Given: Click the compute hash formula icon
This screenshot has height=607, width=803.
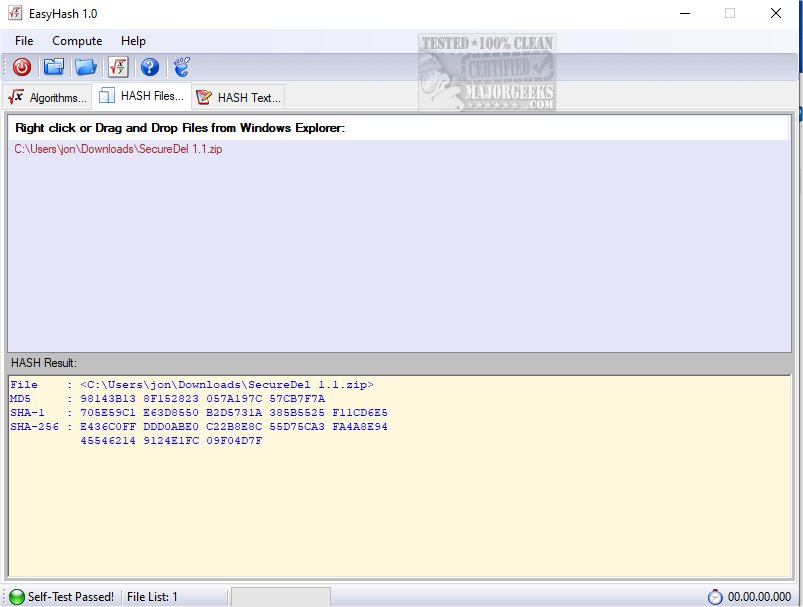Looking at the screenshot, I should [x=118, y=67].
